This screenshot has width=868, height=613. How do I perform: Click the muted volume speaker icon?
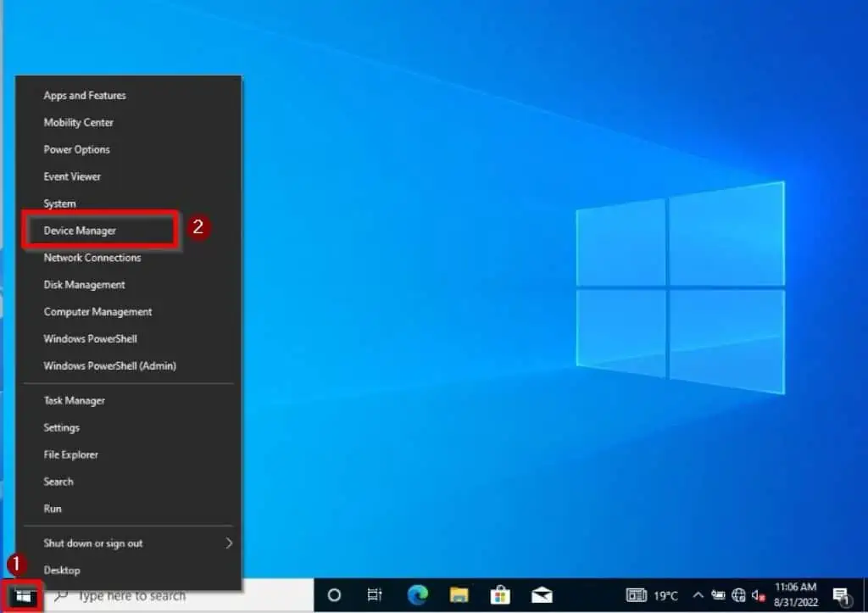(759, 596)
